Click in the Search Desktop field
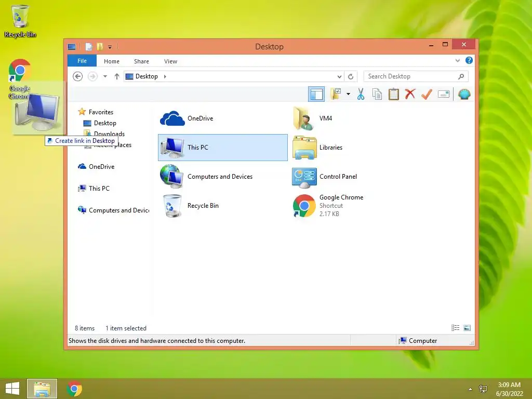Image resolution: width=532 pixels, height=399 pixels. (416, 76)
